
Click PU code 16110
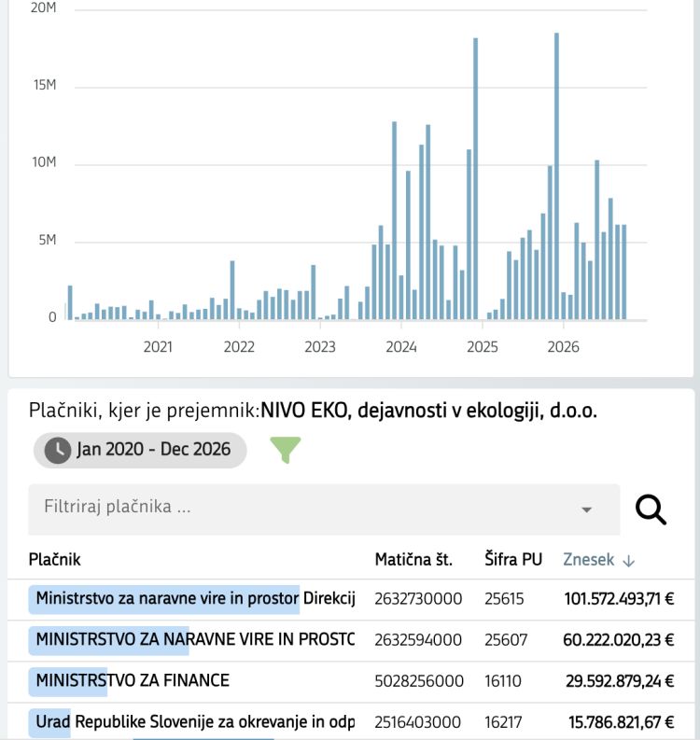click(x=503, y=681)
